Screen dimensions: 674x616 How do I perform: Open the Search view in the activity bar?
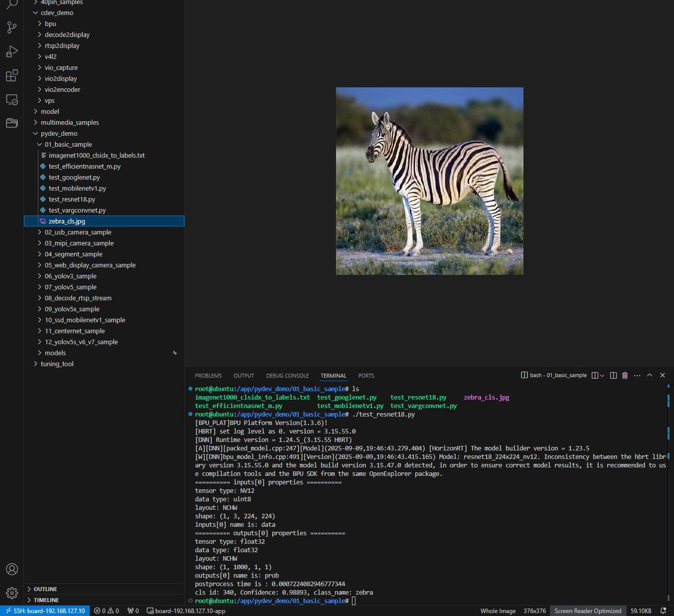[x=11, y=5]
